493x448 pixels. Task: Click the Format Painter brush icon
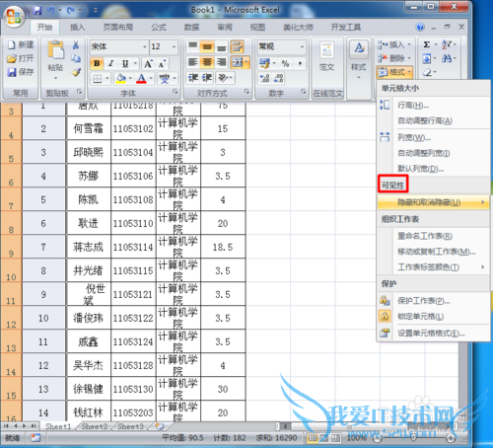click(x=76, y=72)
